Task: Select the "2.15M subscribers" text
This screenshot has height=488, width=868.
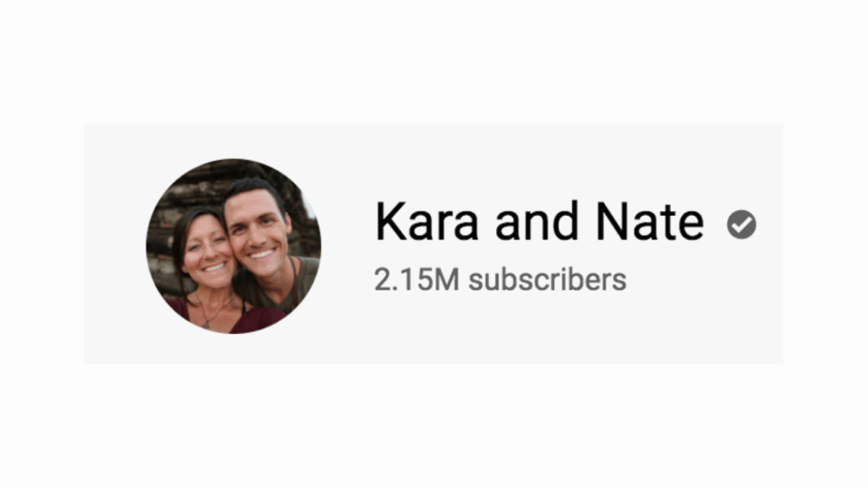Action: coord(500,280)
